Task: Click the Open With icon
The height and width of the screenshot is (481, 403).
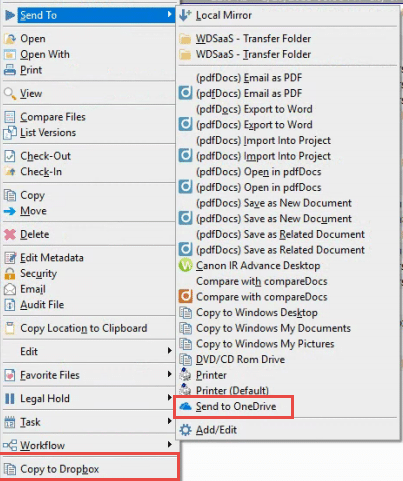Action: (x=10, y=54)
